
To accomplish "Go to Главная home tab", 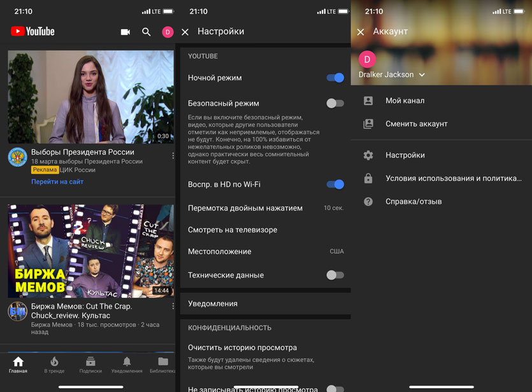I will pyautogui.click(x=18, y=365).
